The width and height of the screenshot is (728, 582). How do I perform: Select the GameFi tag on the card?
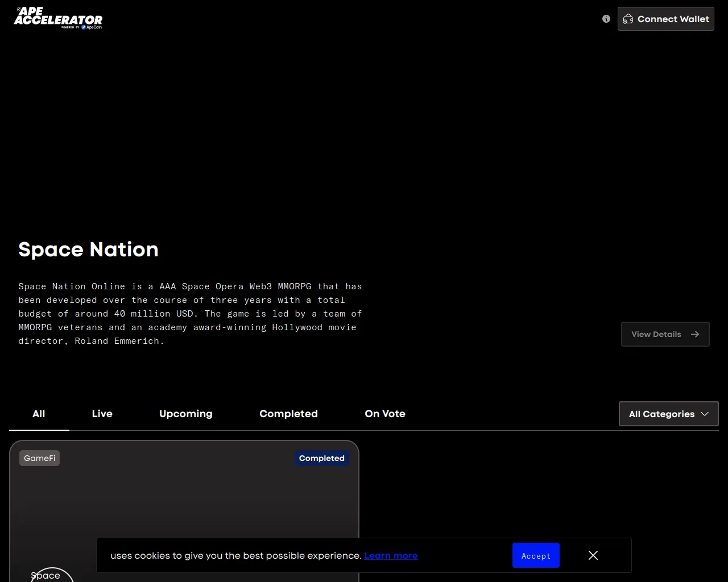39,458
